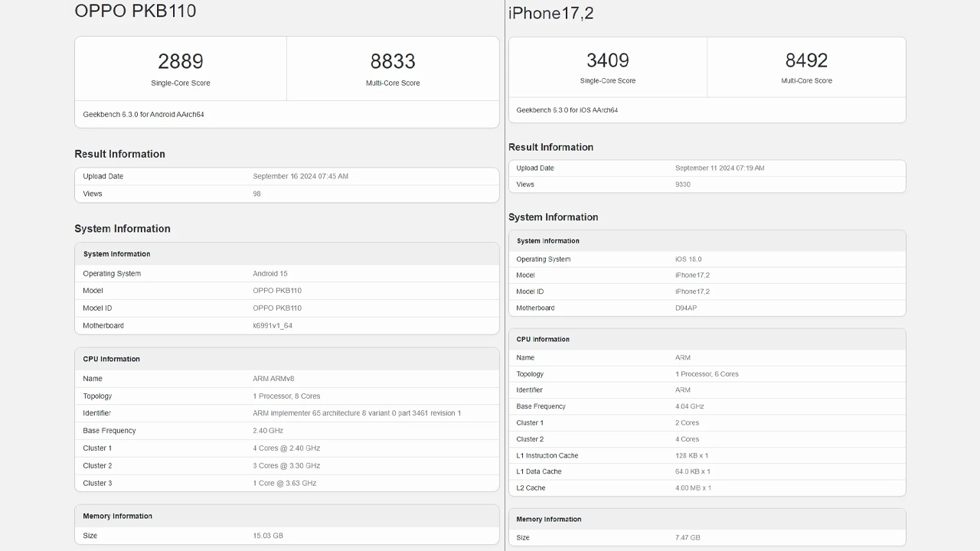Click the 'iOS 18.0' operating system value
Viewport: 980px width, 551px height.
pyautogui.click(x=688, y=259)
